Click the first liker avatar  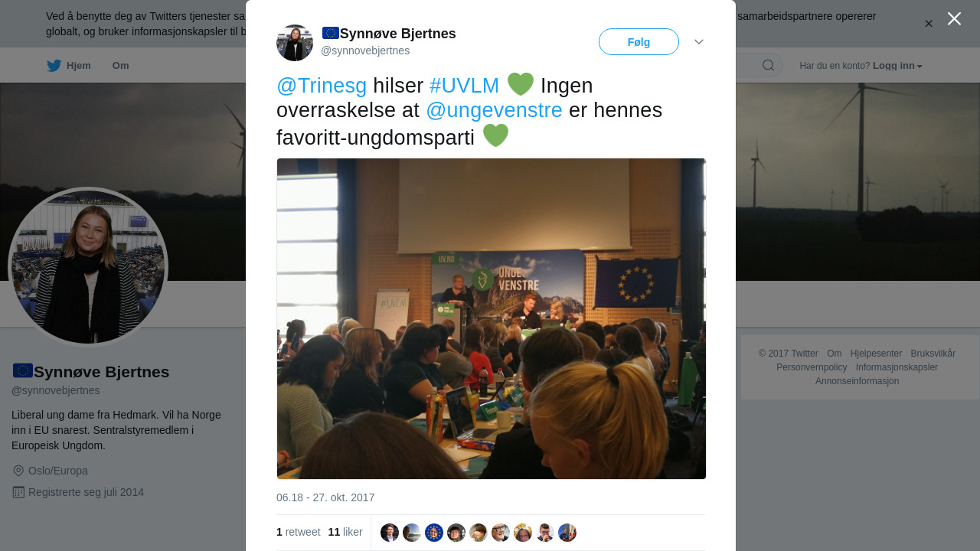390,533
